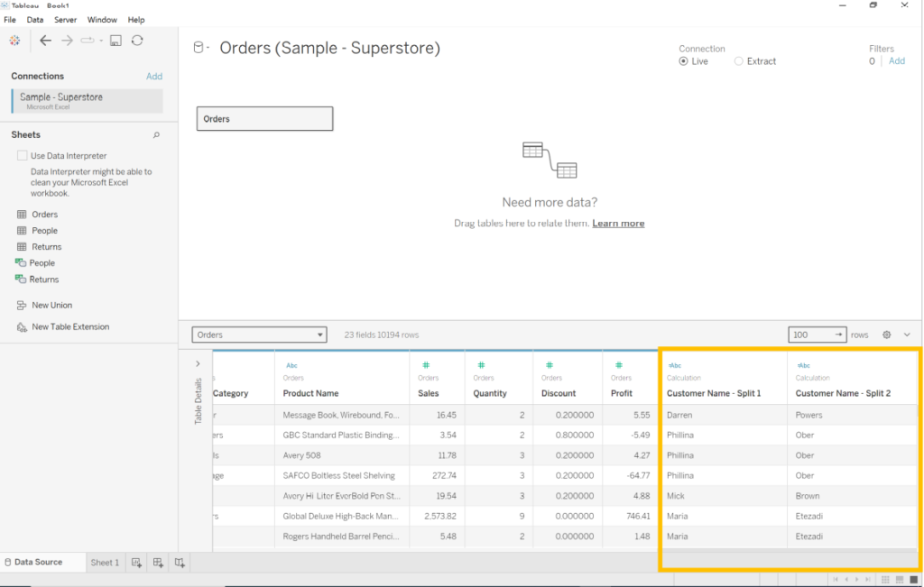Click number type icon above Sales
The width and height of the screenshot is (924, 587).
click(x=426, y=365)
